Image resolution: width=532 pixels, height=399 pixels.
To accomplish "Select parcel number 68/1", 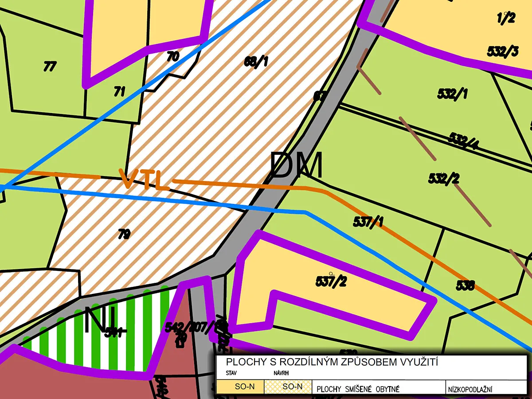I will (x=256, y=62).
